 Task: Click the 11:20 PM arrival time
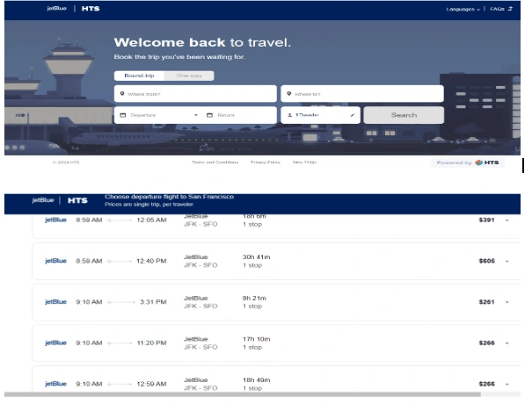click(x=151, y=343)
